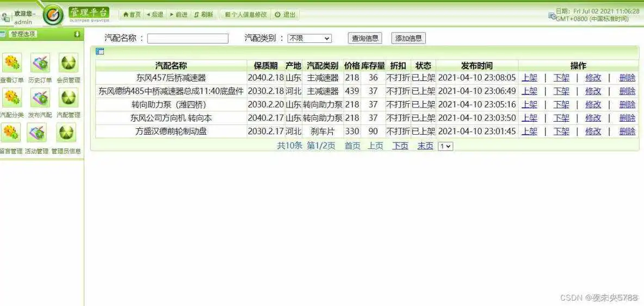Open 汽配管理 icon in sidebar
Image resolution: width=644 pixels, height=306 pixels.
[x=68, y=98]
